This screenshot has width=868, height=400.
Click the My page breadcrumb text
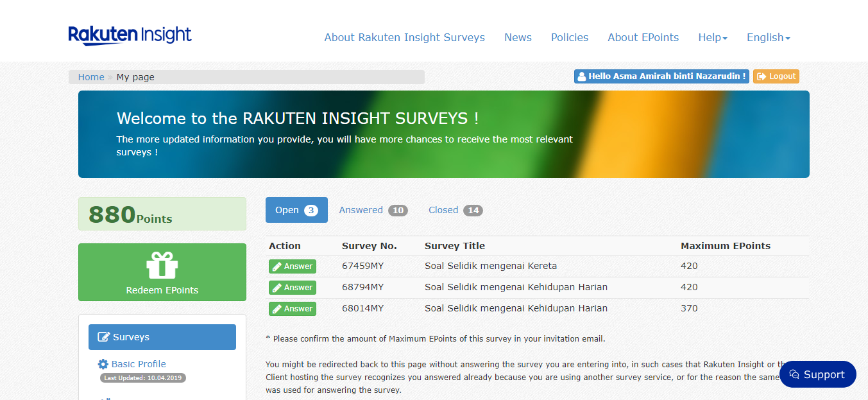(135, 77)
